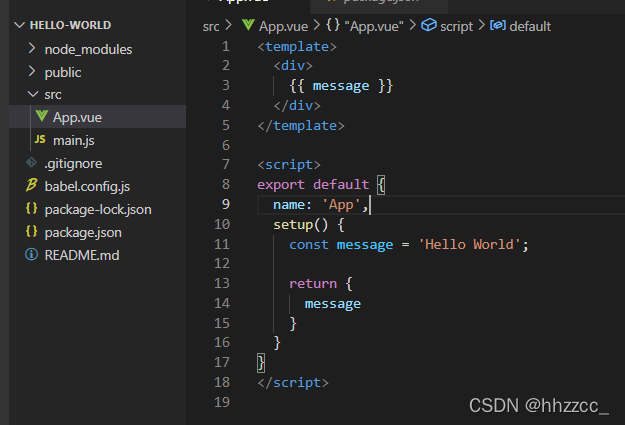Open the .gitignore file
625x425 pixels.
[73, 163]
